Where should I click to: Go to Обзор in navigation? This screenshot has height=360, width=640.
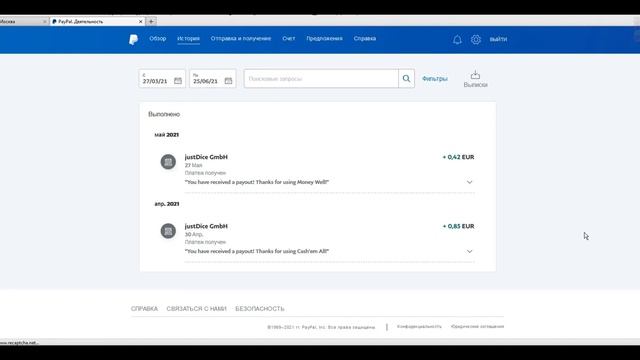[x=158, y=38]
